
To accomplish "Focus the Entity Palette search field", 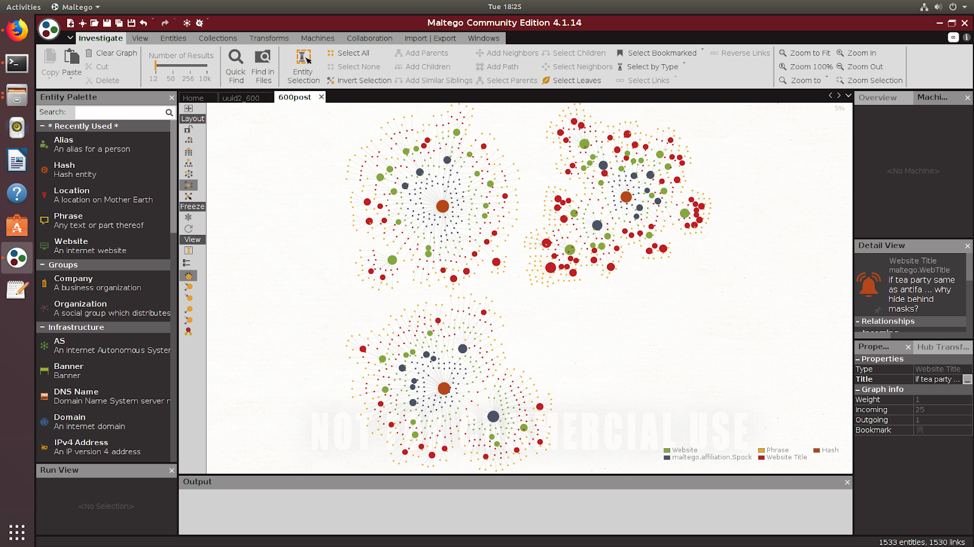I will (119, 112).
